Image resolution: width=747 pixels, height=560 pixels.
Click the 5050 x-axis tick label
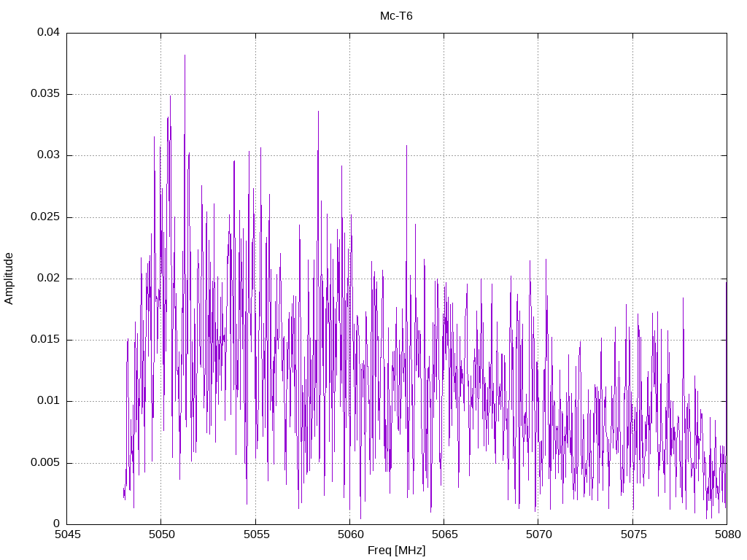(162, 534)
